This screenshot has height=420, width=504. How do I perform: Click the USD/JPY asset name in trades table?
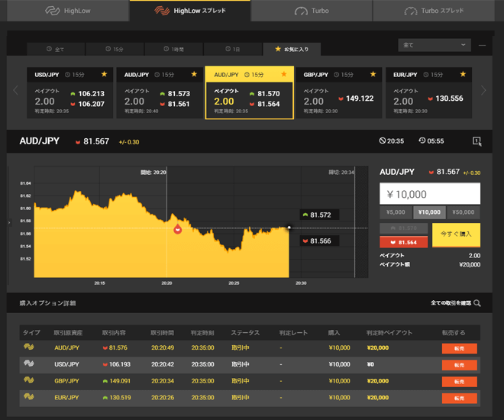[x=67, y=364]
